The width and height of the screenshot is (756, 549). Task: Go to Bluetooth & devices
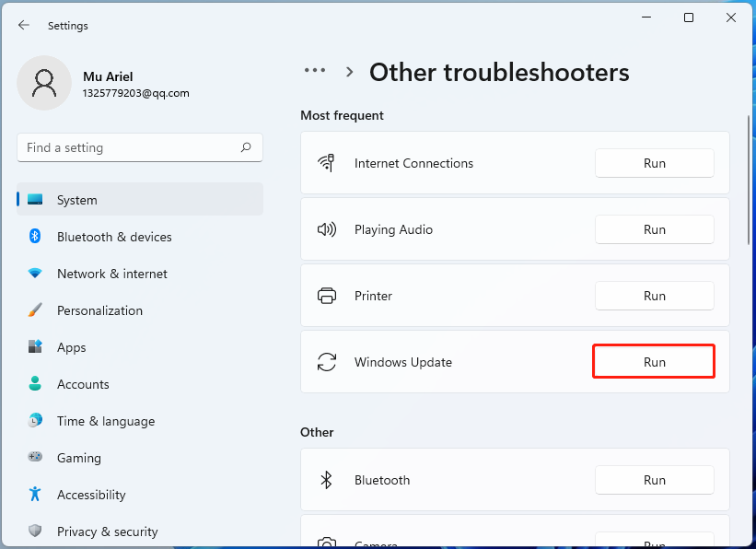click(x=140, y=237)
